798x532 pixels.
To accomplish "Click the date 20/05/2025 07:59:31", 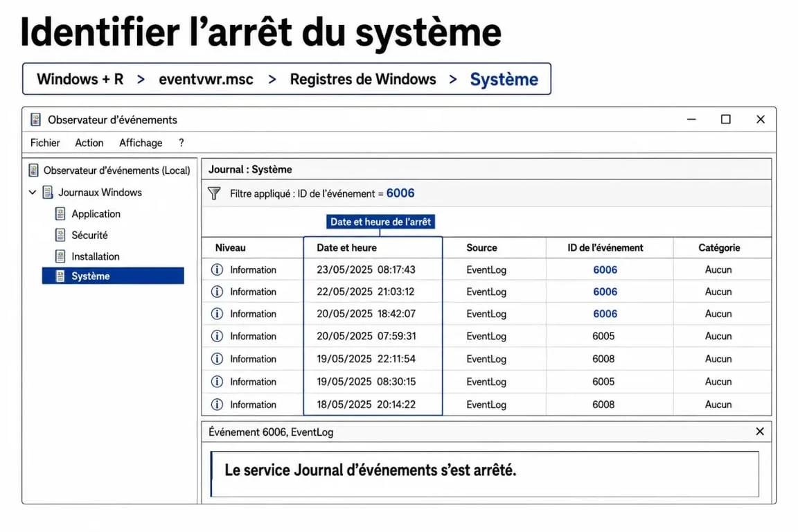I will 366,336.
